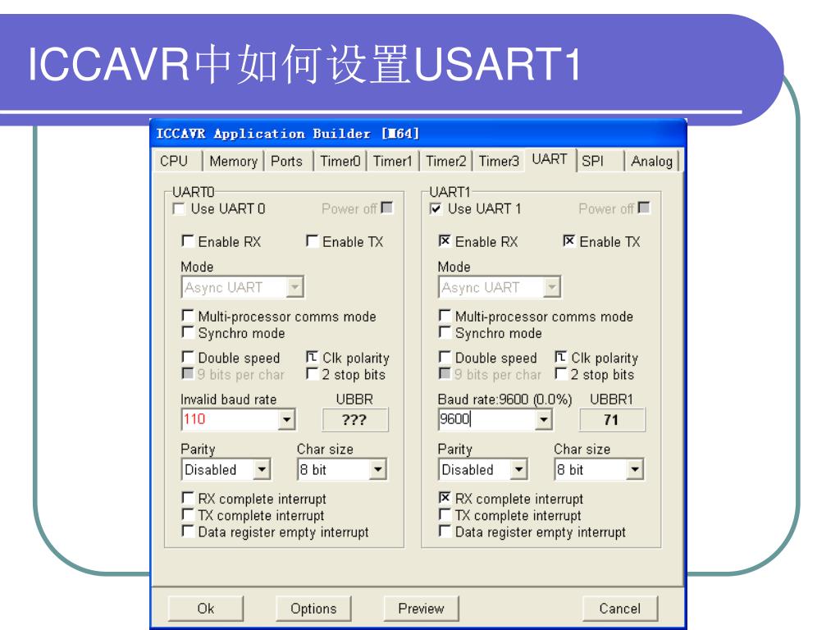Open the Timer3 tab

499,162
